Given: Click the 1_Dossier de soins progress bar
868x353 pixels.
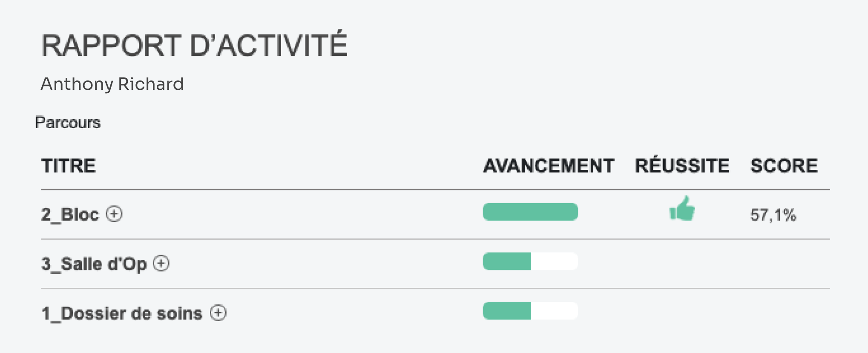Looking at the screenshot, I should tap(530, 311).
